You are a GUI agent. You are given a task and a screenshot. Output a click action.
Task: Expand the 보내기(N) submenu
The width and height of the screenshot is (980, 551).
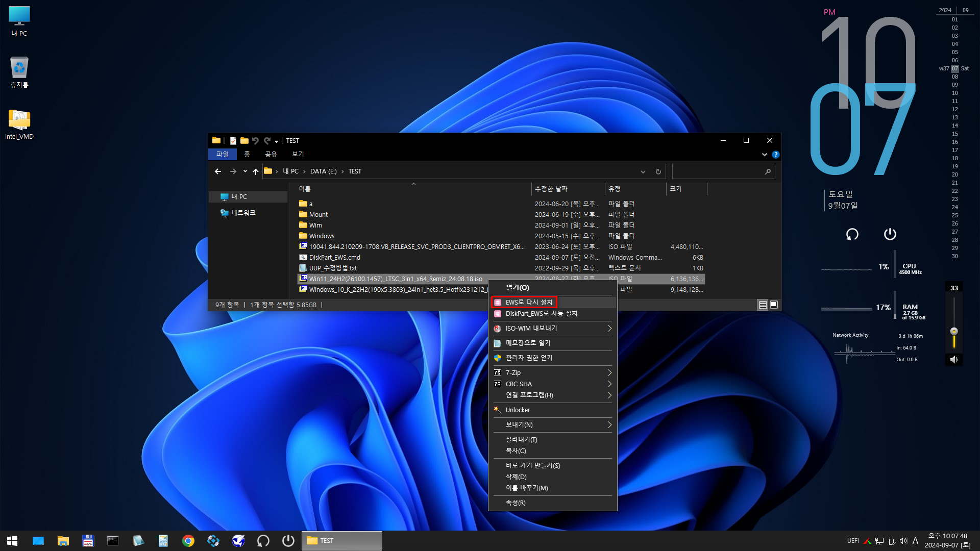[x=553, y=425]
